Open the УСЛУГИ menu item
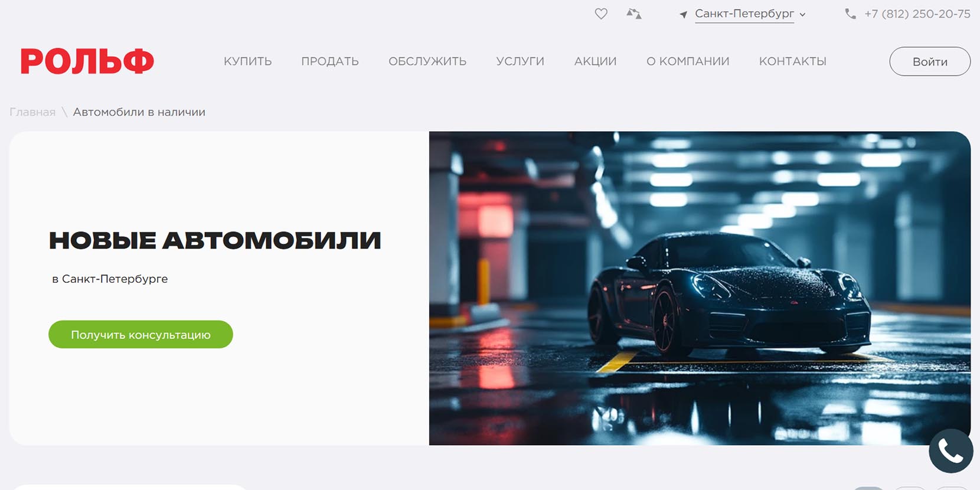The width and height of the screenshot is (980, 490). tap(520, 61)
